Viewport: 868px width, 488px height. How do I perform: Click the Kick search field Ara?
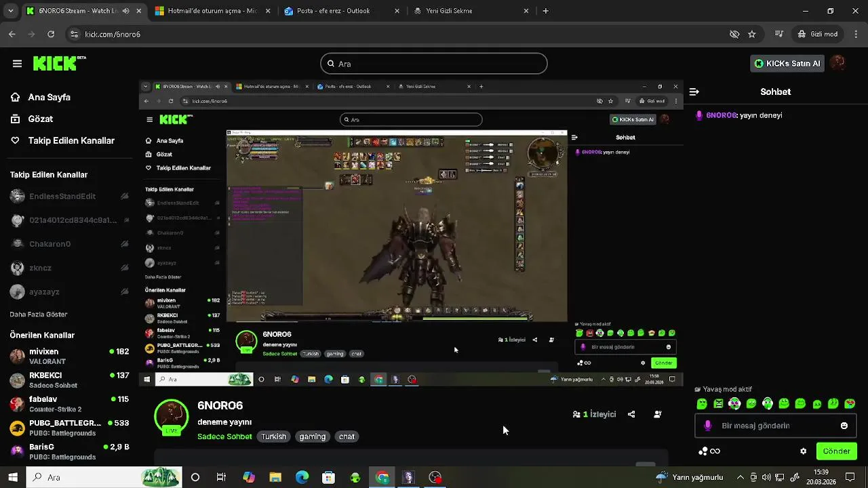434,64
